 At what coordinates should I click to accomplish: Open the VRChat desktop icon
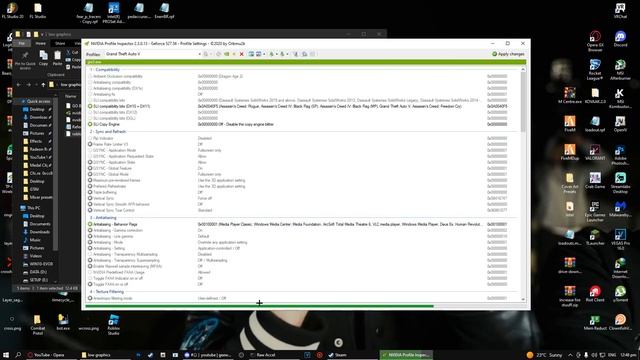[620, 11]
